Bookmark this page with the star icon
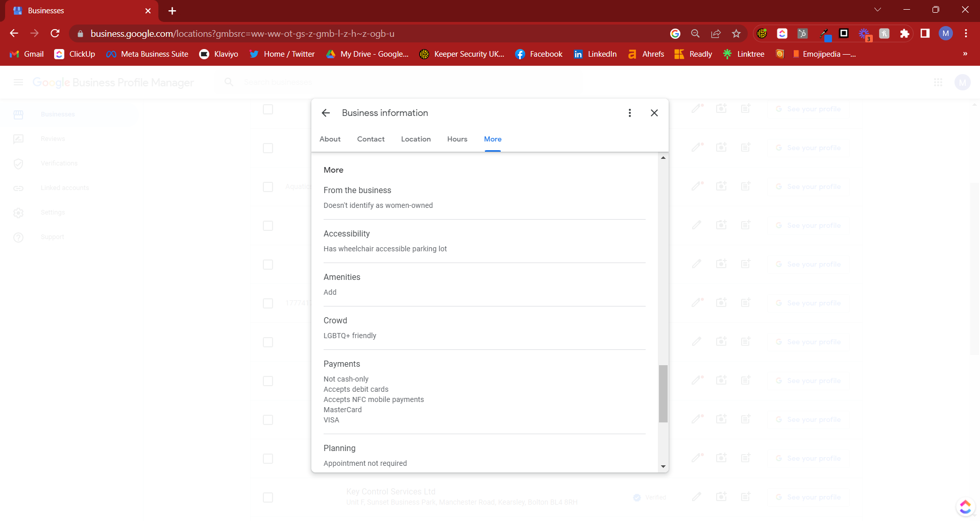This screenshot has width=980, height=521. pos(736,34)
